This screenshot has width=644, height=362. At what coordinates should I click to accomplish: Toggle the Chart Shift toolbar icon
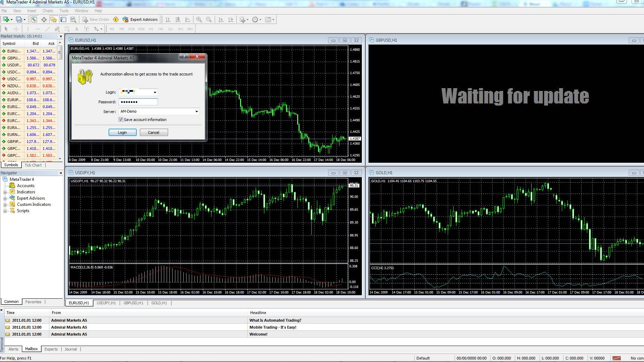(230, 19)
